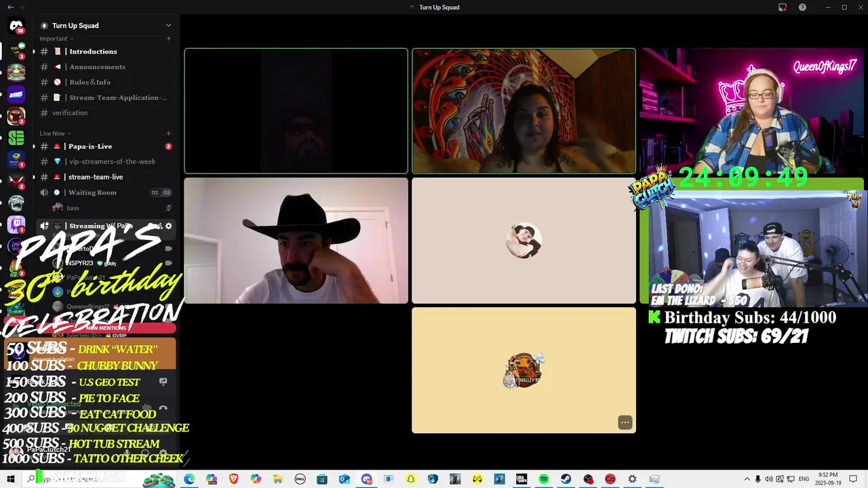
Task: Open Snapchat from the taskbar
Action: [x=410, y=479]
